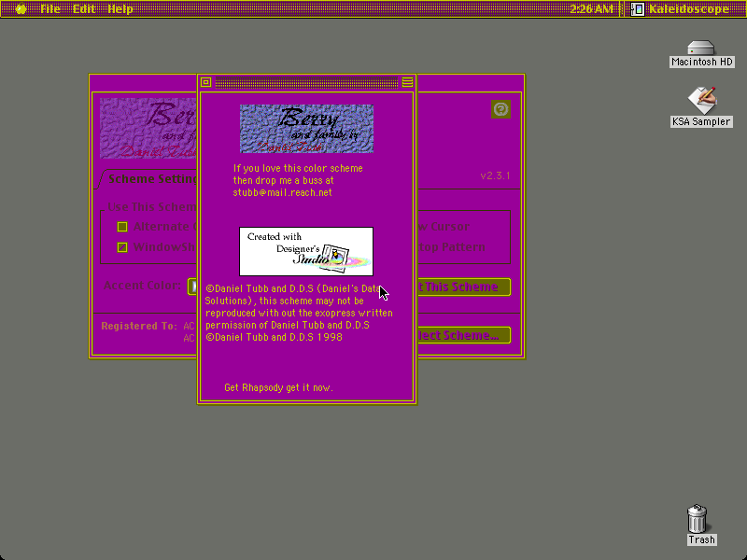This screenshot has width=747, height=560.
Task: Open the Kaleidoscope application menu
Action: click(x=682, y=8)
